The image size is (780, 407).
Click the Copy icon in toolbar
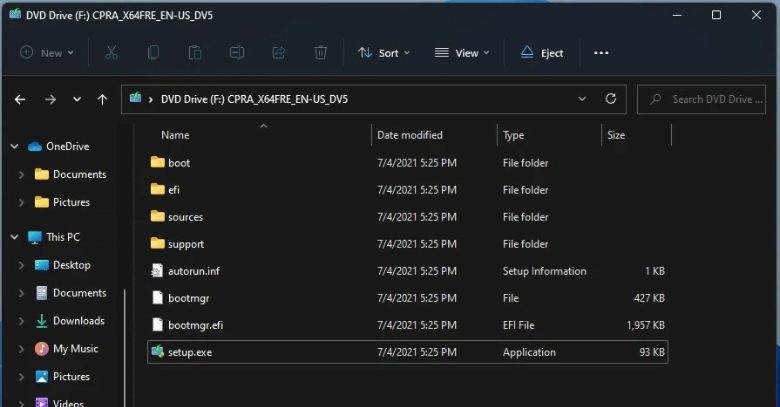[153, 53]
